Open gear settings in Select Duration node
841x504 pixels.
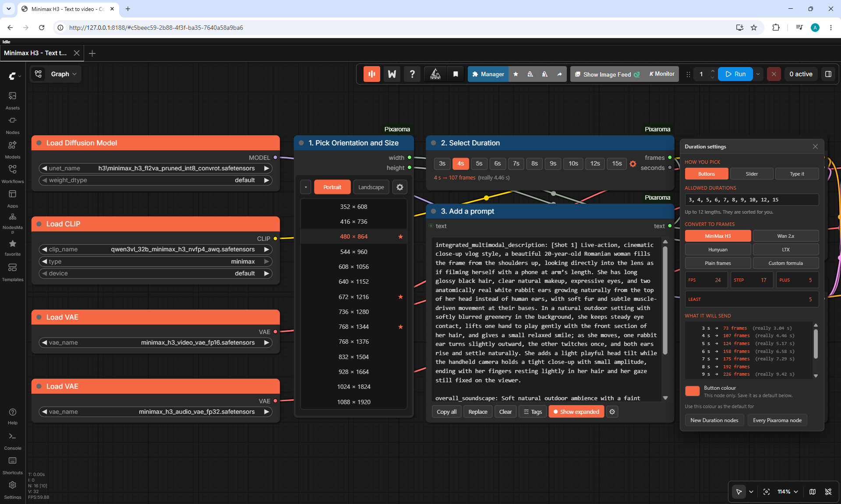coord(633,164)
